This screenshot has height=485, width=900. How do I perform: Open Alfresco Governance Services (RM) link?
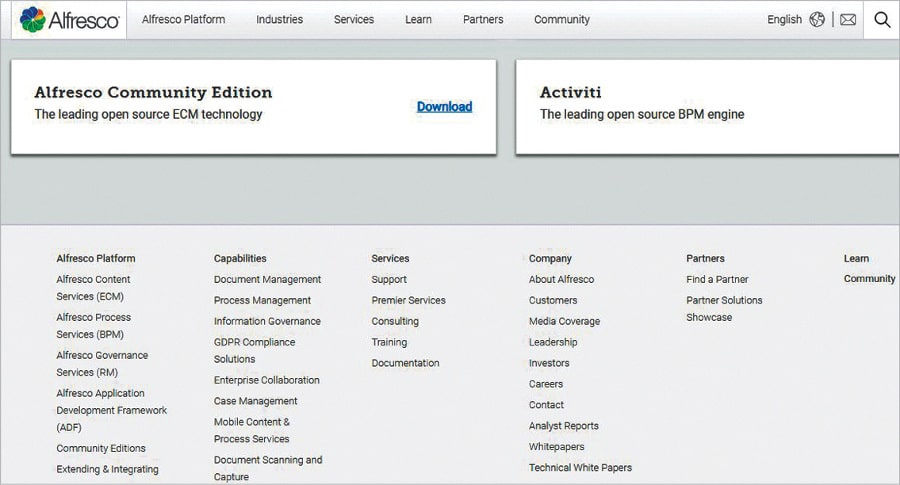tap(102, 364)
